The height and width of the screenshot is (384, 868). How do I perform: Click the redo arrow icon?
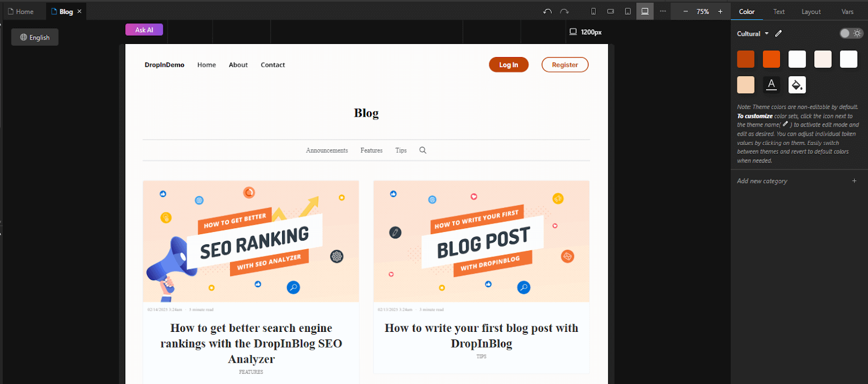(565, 11)
